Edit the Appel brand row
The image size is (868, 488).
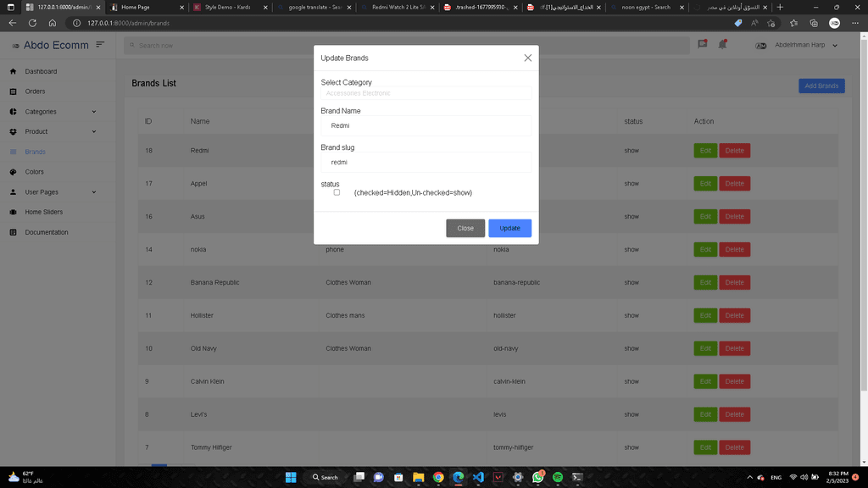point(705,184)
